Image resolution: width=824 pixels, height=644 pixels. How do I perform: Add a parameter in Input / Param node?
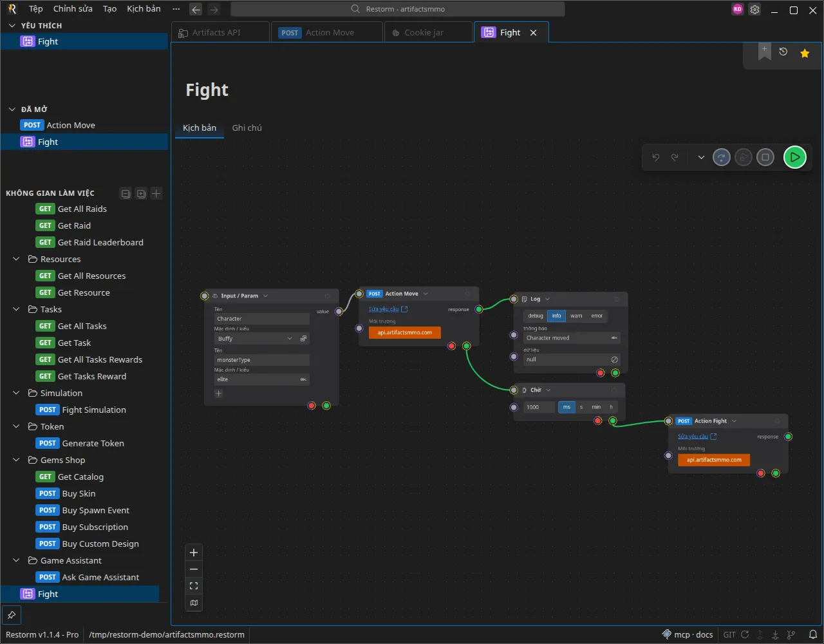pyautogui.click(x=219, y=393)
